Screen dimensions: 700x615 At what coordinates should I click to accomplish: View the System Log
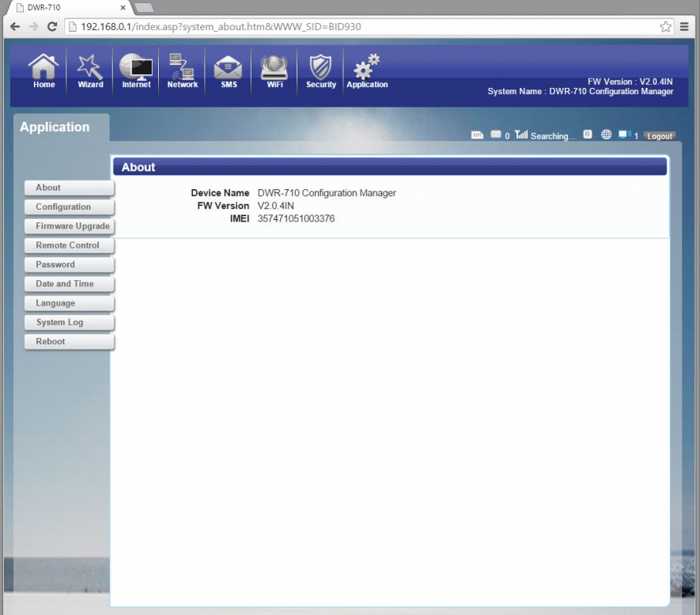(69, 322)
